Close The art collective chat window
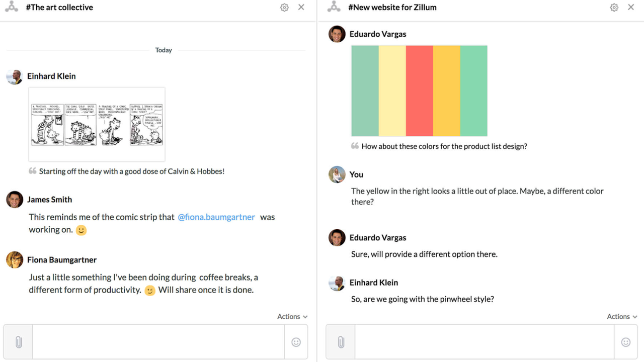This screenshot has height=362, width=644. pyautogui.click(x=301, y=8)
